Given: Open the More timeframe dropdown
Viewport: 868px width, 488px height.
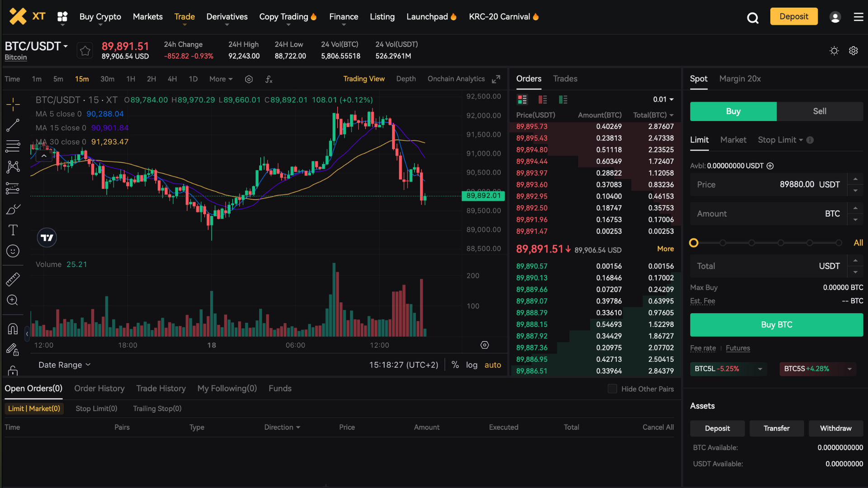Looking at the screenshot, I should click(221, 79).
